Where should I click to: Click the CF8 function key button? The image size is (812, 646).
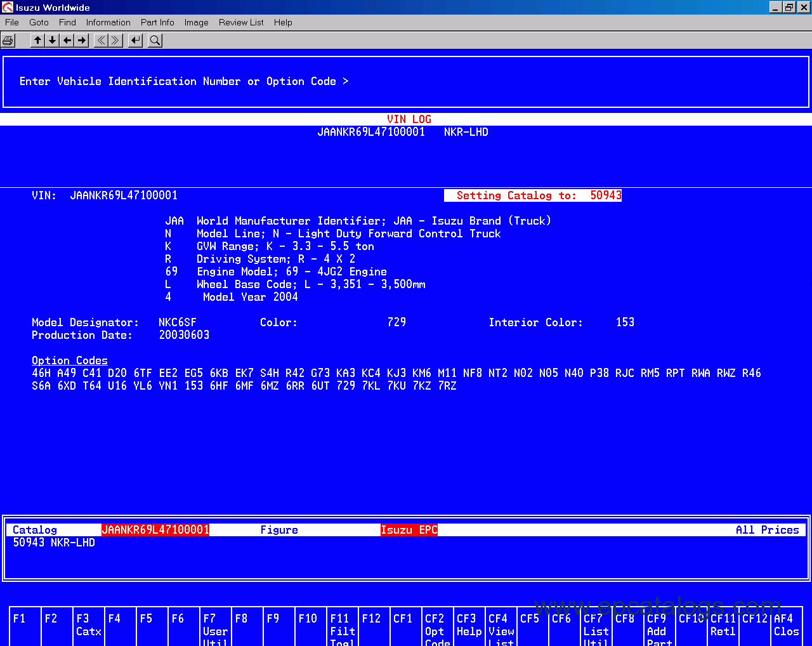coord(628,626)
